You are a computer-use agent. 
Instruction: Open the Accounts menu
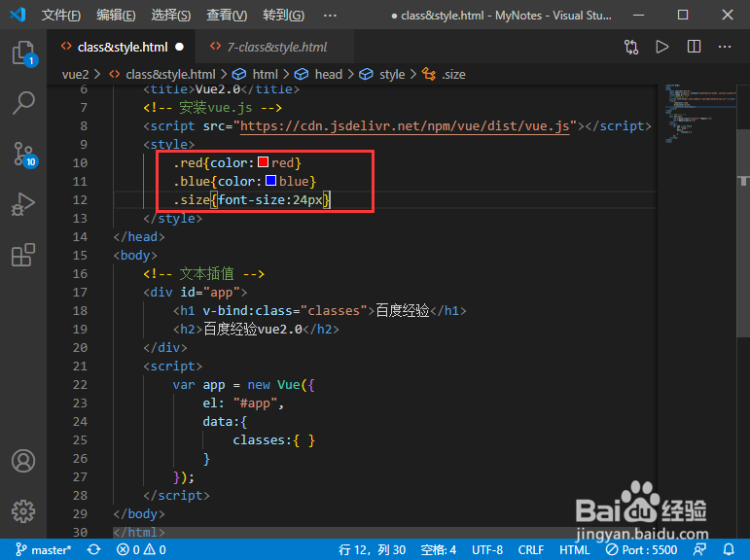23,461
